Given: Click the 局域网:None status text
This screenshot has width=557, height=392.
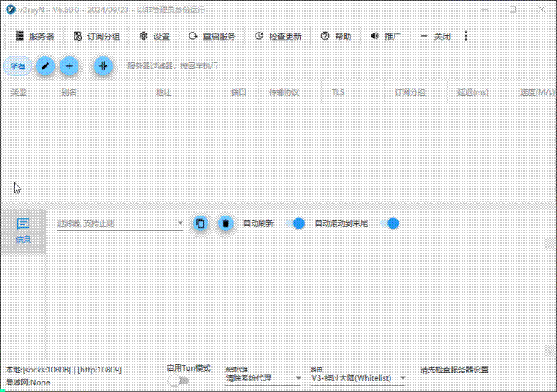Looking at the screenshot, I should [x=28, y=383].
